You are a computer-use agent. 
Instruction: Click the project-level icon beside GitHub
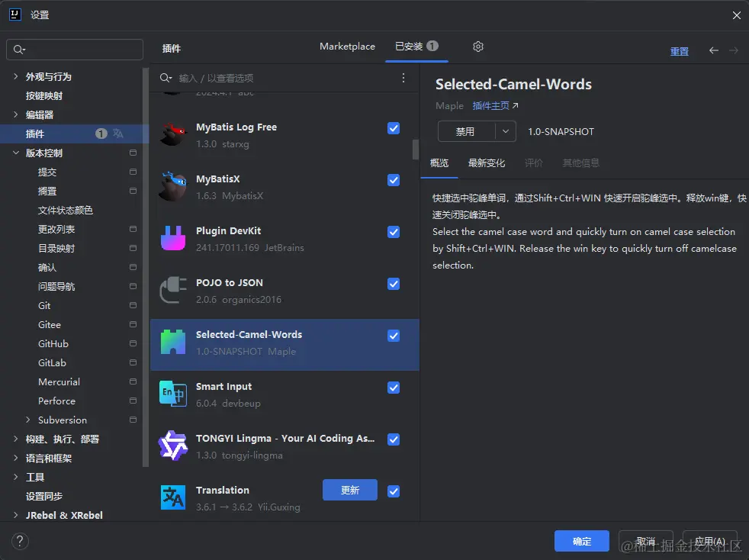pos(133,343)
